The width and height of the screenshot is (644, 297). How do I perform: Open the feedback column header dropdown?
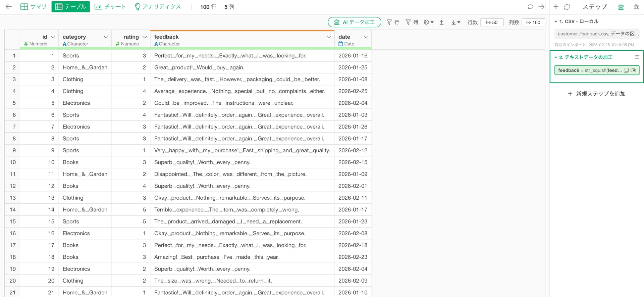click(329, 37)
